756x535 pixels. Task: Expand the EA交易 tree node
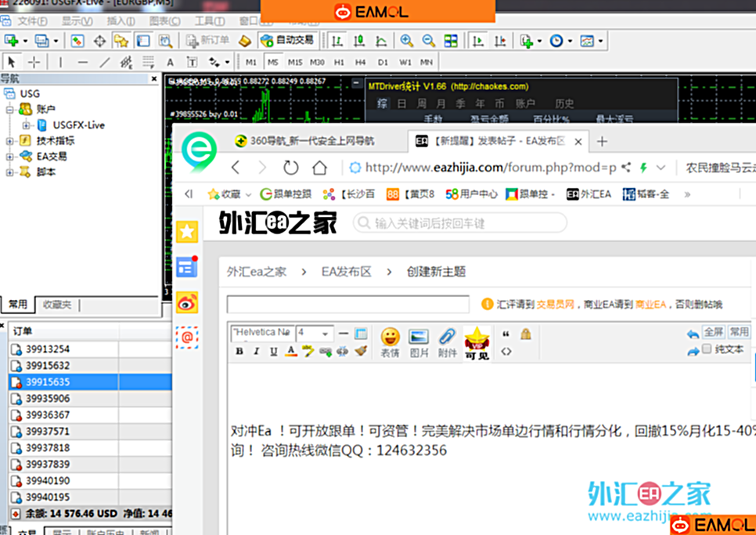pyautogui.click(x=9, y=157)
